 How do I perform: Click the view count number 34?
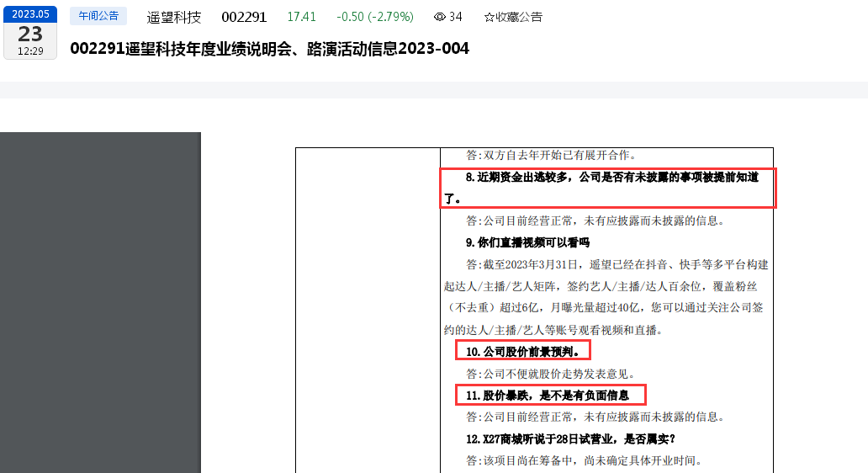456,17
